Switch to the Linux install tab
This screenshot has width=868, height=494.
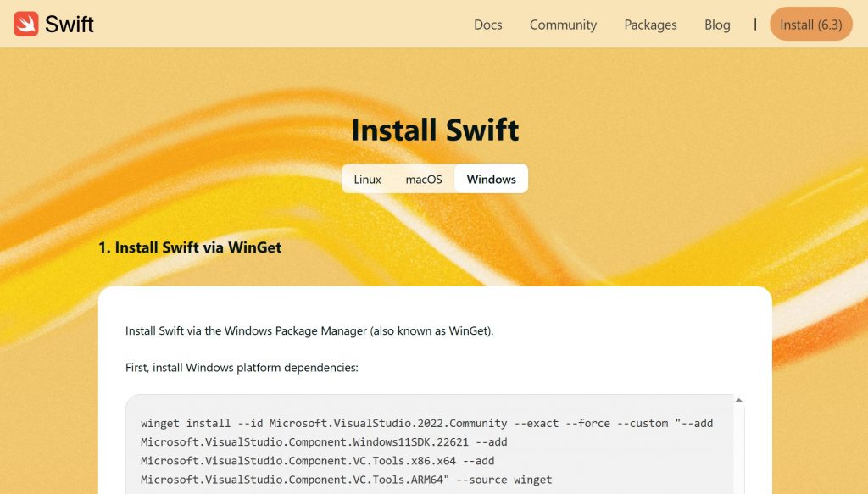(x=368, y=179)
